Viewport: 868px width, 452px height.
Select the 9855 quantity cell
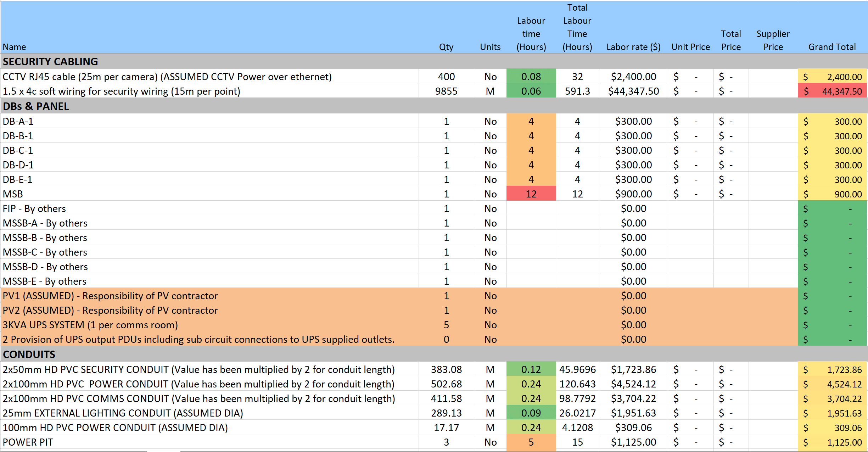point(446,91)
